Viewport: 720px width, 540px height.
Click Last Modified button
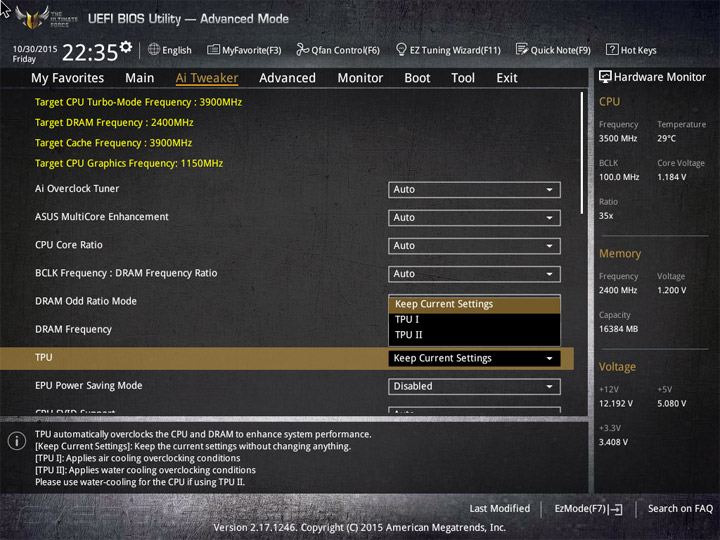point(500,508)
